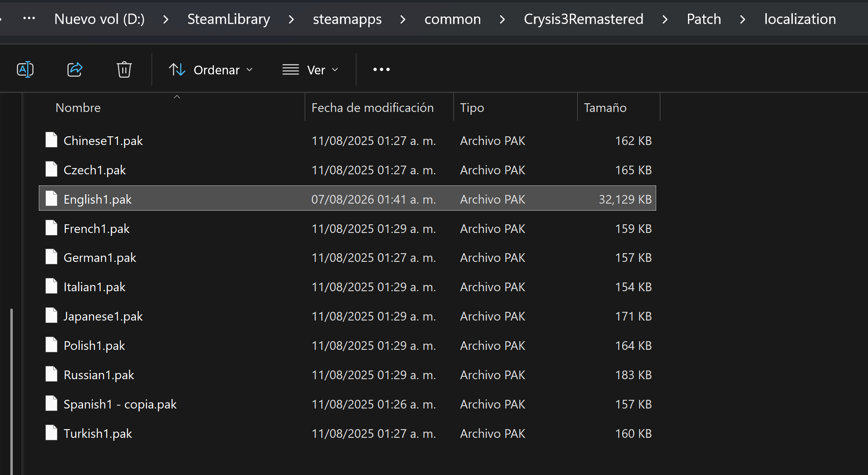Expand chevron after steamapps
This screenshot has height=475, width=868.
click(403, 19)
